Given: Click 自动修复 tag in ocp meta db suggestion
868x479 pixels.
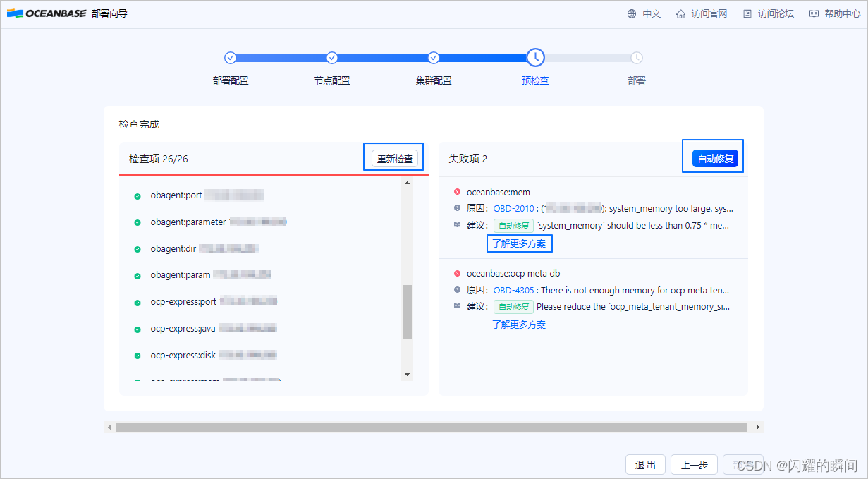Looking at the screenshot, I should pos(513,307).
